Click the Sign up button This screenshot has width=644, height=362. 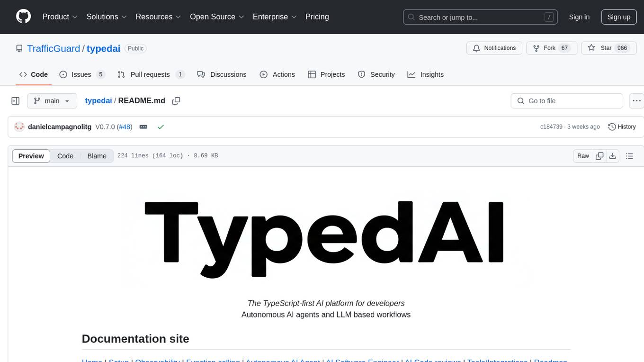coord(619,17)
